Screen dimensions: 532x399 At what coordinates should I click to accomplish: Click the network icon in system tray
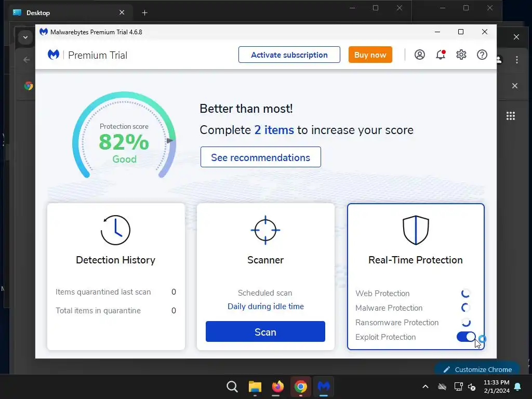click(x=458, y=387)
